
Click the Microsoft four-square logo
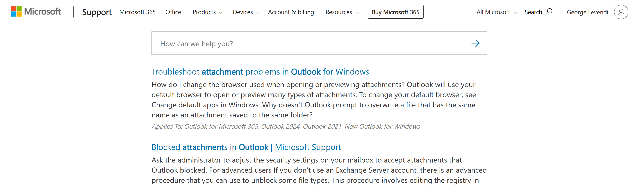coord(16,11)
